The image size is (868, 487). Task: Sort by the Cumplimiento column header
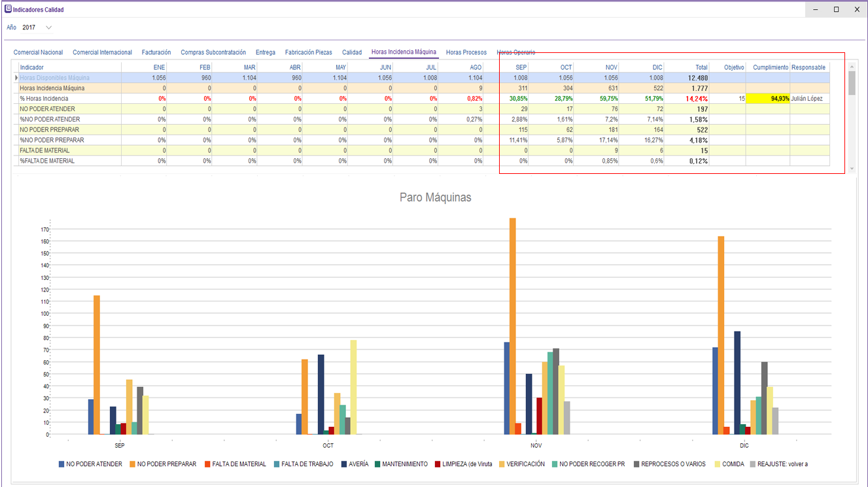point(771,67)
